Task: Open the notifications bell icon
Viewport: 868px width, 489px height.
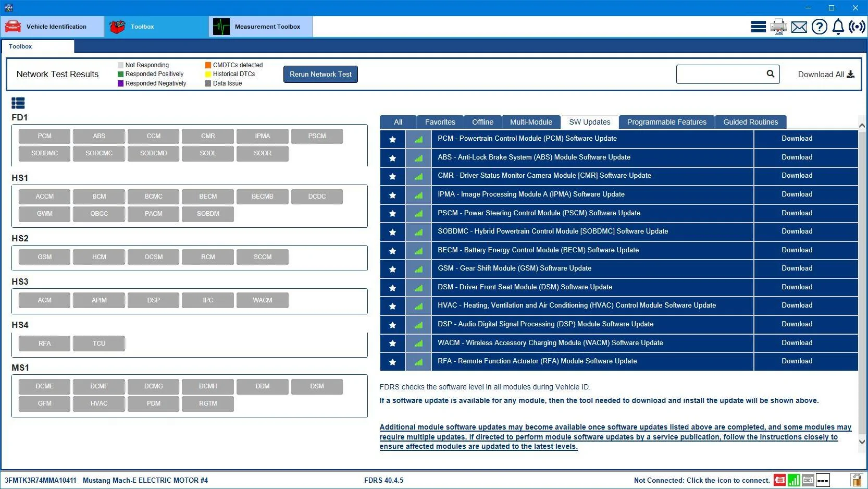Action: click(x=838, y=27)
